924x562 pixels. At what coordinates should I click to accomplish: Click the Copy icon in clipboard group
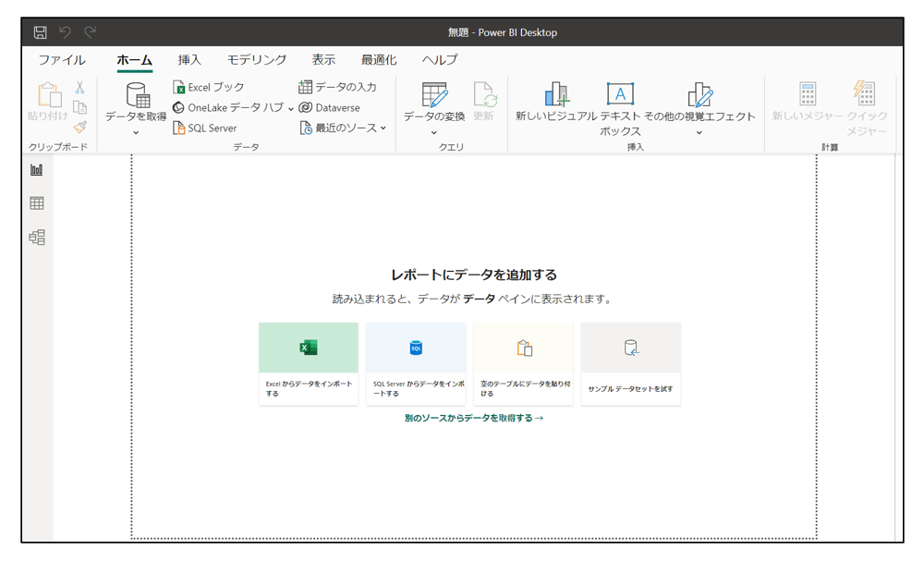point(79,107)
